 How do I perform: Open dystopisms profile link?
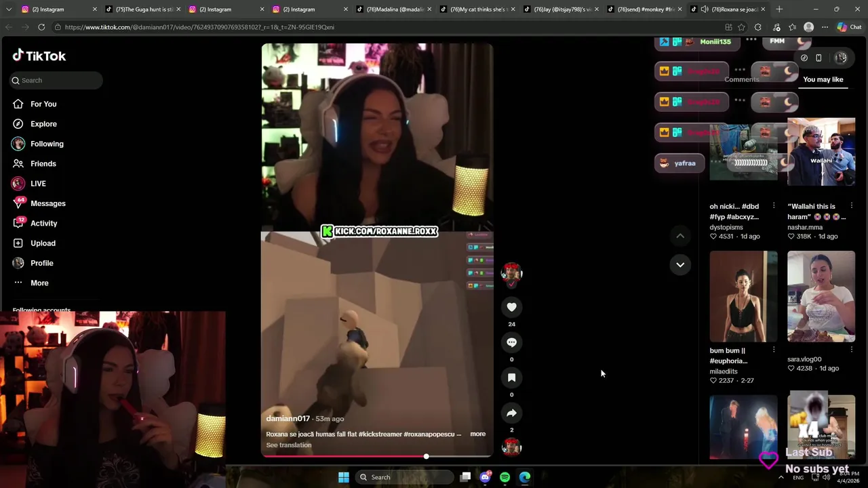pyautogui.click(x=726, y=227)
